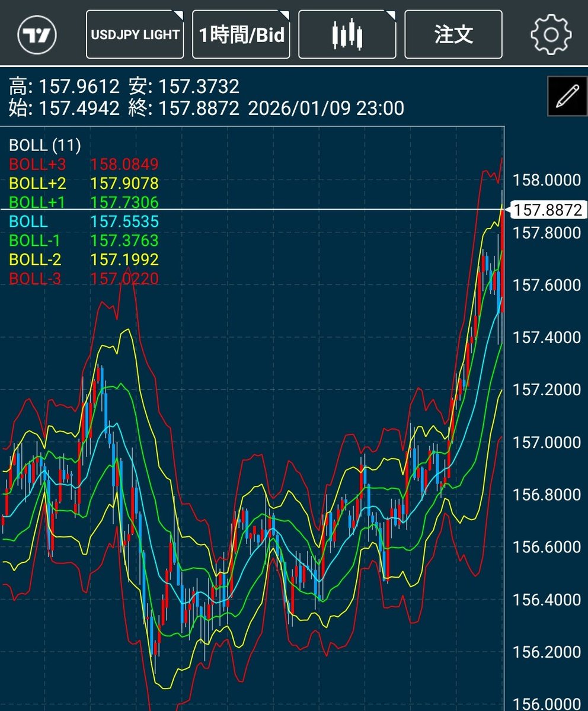Tap the 終: 157.8872 close value
This screenshot has height=711, width=588.
tap(184, 108)
